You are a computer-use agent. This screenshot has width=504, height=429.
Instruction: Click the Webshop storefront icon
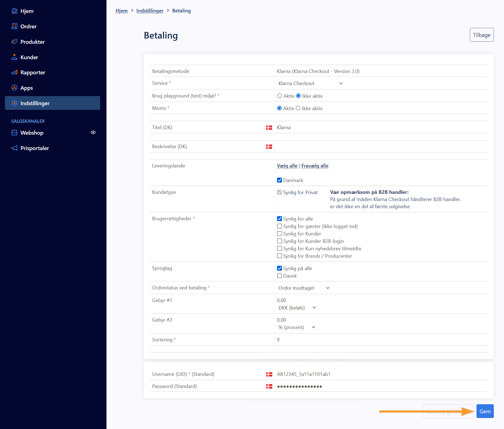14,132
